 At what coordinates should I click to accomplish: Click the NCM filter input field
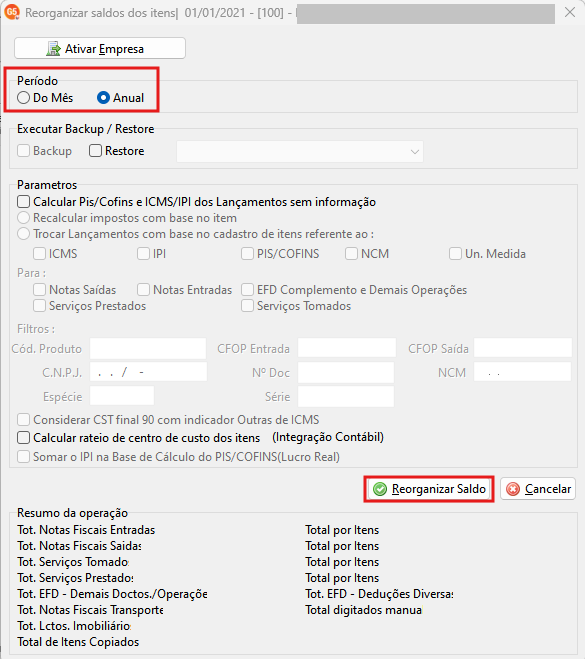tap(522, 372)
